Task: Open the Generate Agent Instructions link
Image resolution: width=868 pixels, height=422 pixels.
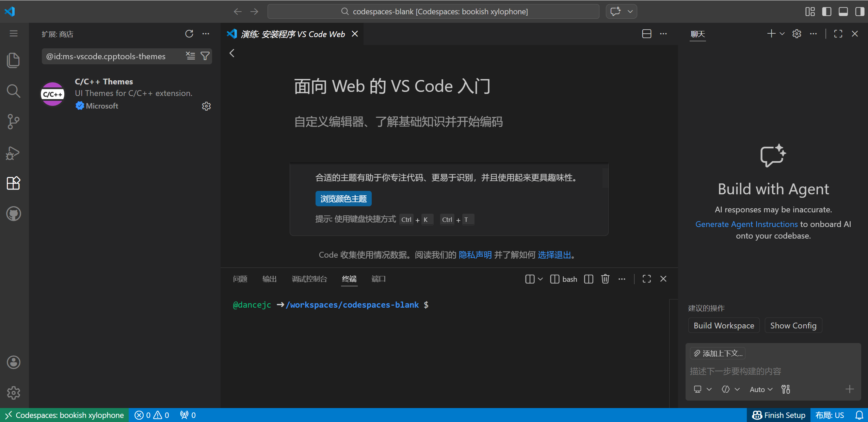Action: pos(746,224)
